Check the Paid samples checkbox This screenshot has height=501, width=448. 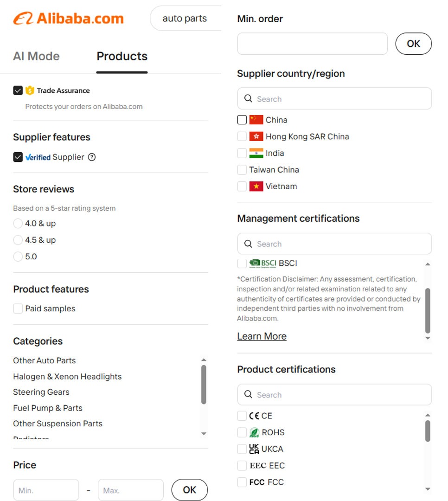(18, 308)
